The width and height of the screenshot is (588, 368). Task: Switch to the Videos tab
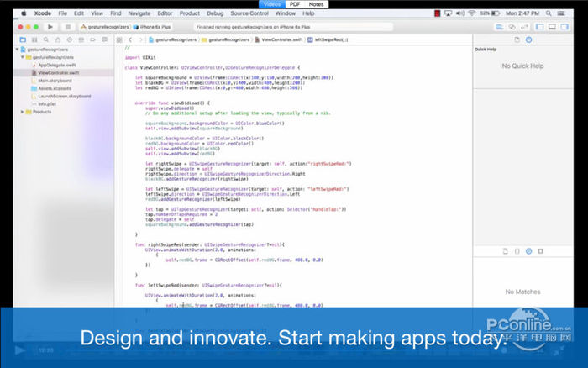(x=272, y=4)
